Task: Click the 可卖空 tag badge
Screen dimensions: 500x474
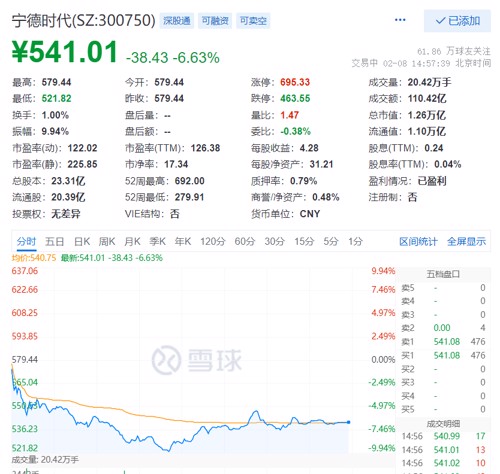Action: (253, 21)
